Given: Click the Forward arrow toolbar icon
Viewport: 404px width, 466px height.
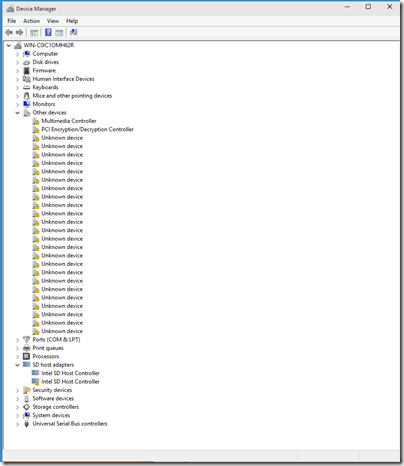Looking at the screenshot, I should [20, 32].
